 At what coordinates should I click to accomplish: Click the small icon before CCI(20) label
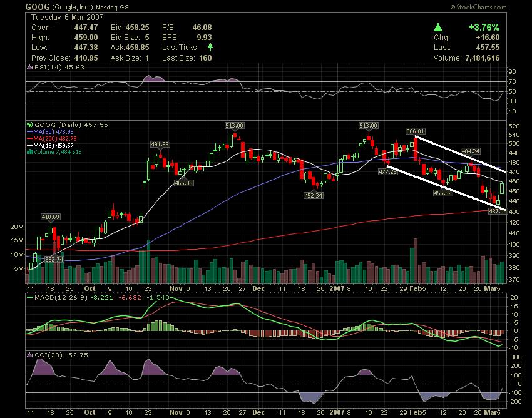30,355
